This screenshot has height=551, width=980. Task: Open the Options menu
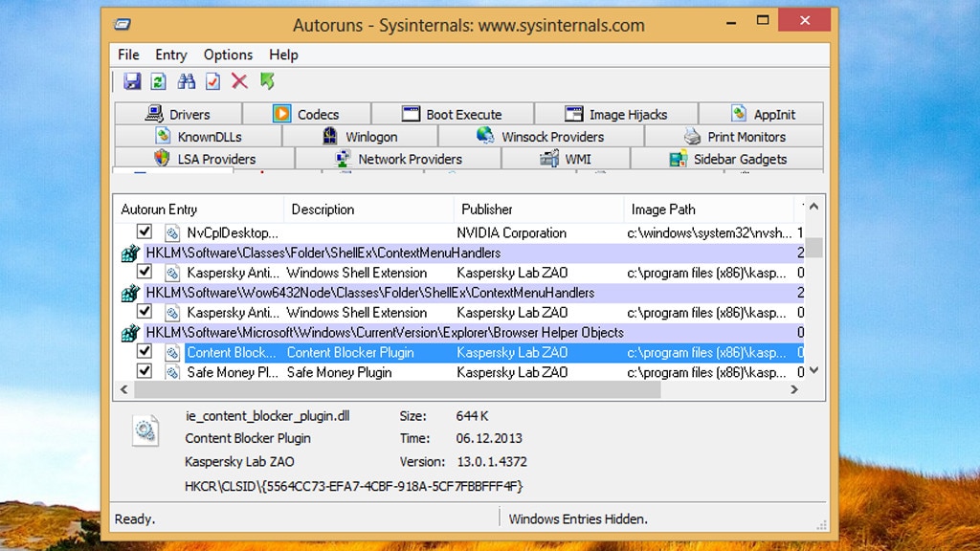click(x=228, y=55)
